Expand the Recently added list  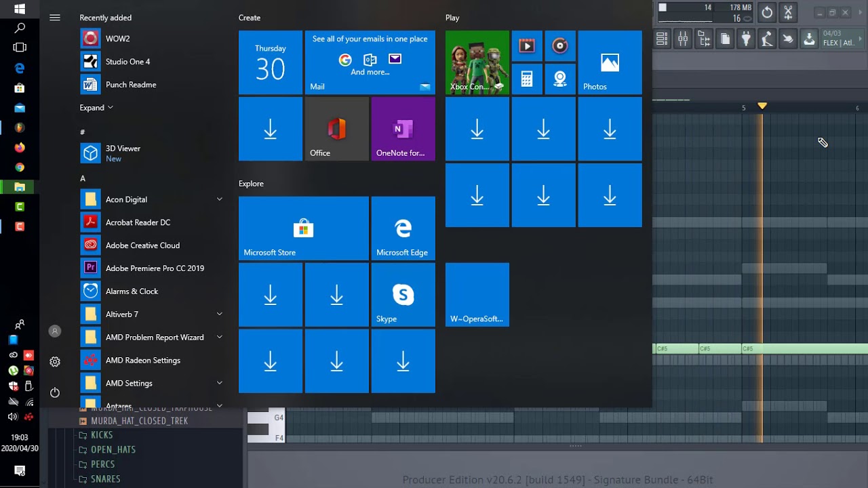96,108
